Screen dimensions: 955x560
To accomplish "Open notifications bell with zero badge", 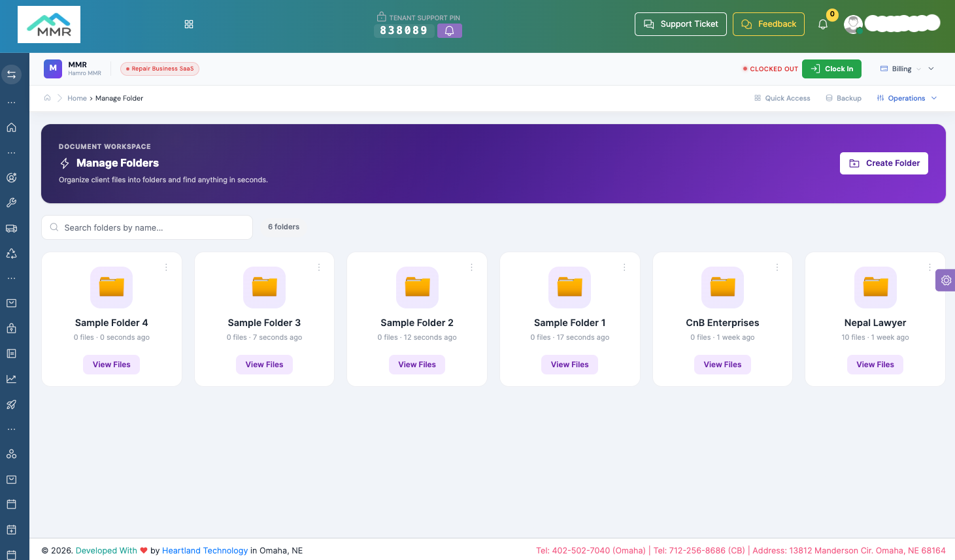I will click(x=823, y=24).
